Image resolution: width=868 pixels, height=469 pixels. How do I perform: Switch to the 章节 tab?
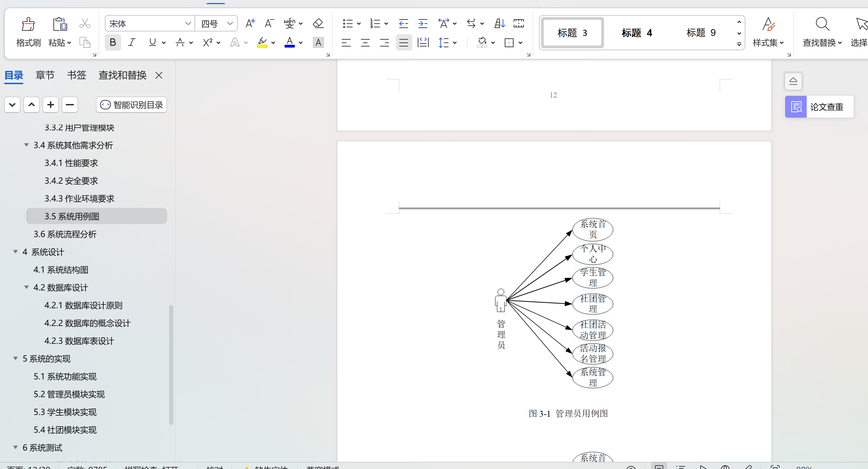(45, 75)
